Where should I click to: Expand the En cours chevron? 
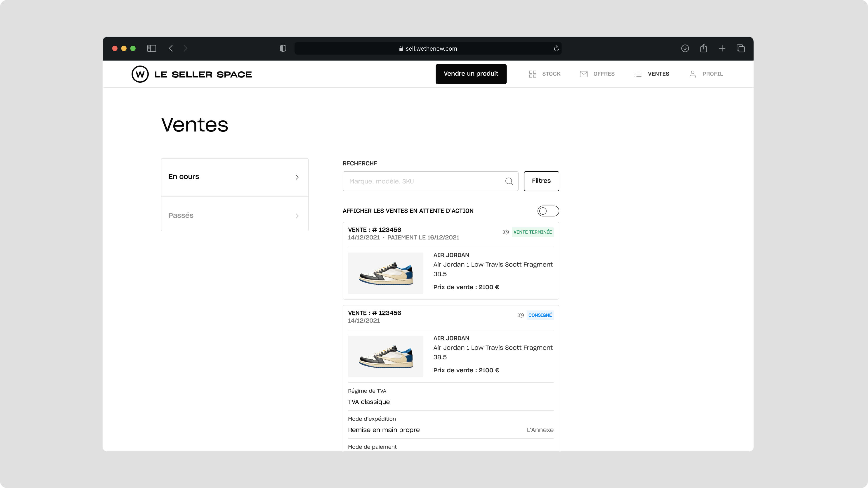[x=297, y=177]
